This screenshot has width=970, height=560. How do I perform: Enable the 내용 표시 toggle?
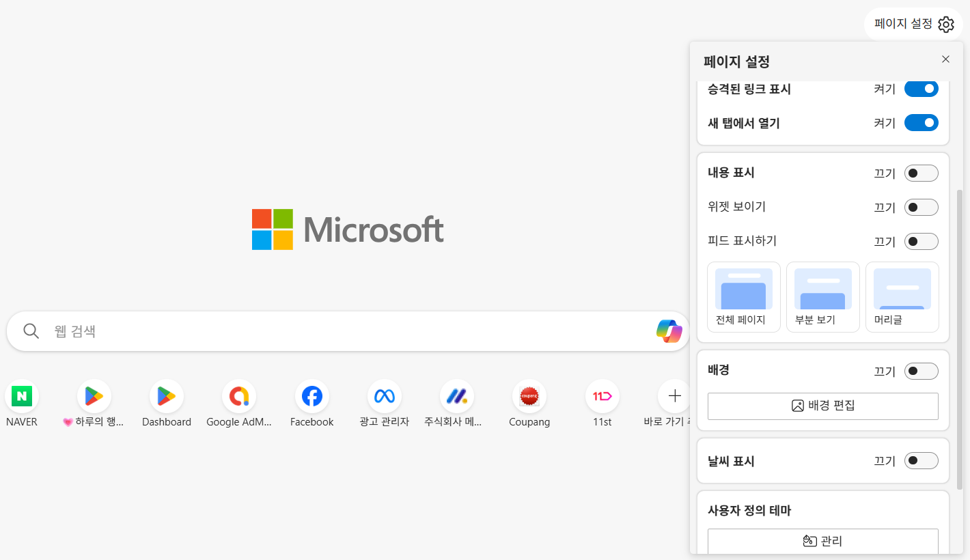click(921, 173)
